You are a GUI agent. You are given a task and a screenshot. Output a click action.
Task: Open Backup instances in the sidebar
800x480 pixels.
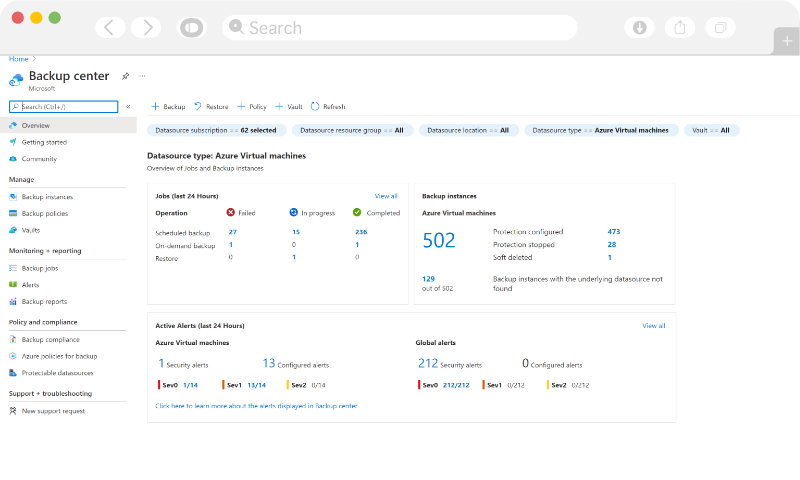(47, 197)
